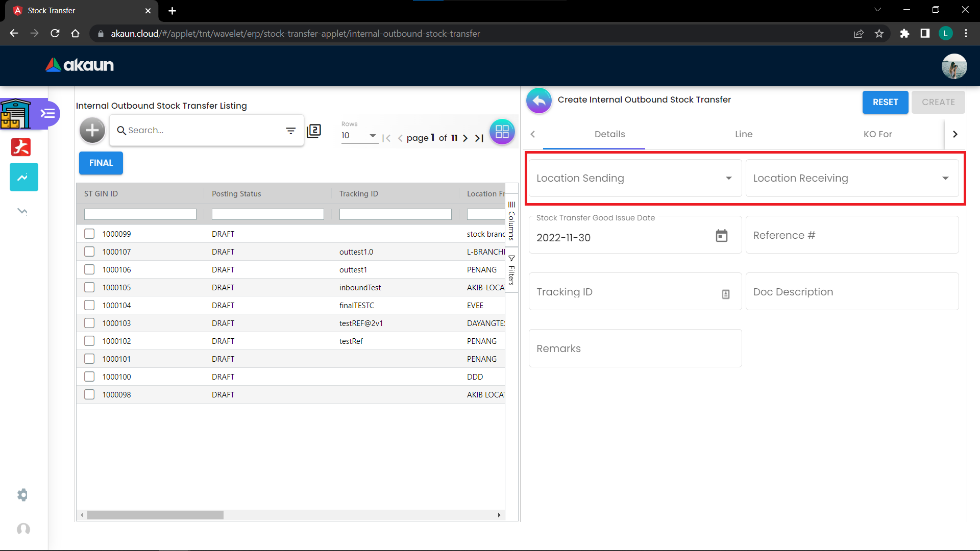
Task: Open the Location Sending dropdown
Action: (635, 178)
